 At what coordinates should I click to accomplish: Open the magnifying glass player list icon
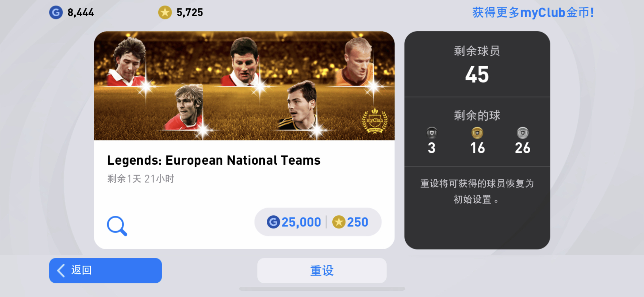coord(117,226)
